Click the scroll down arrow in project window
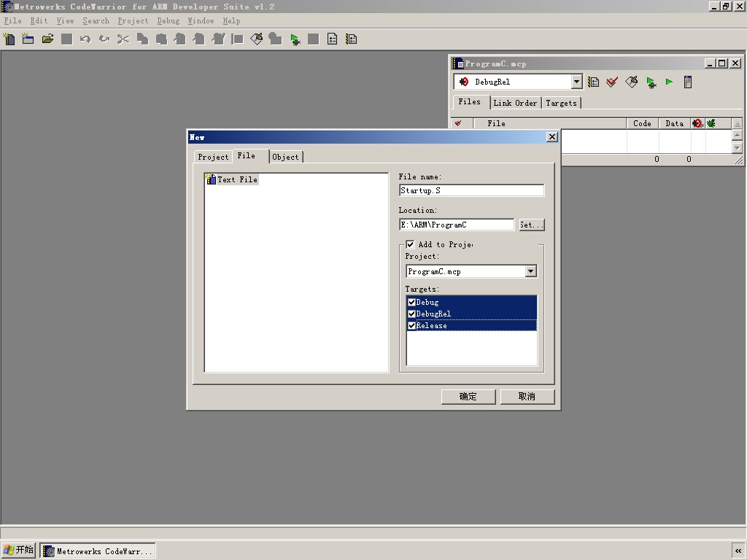Viewport: 747px width, 560px height. (x=737, y=147)
